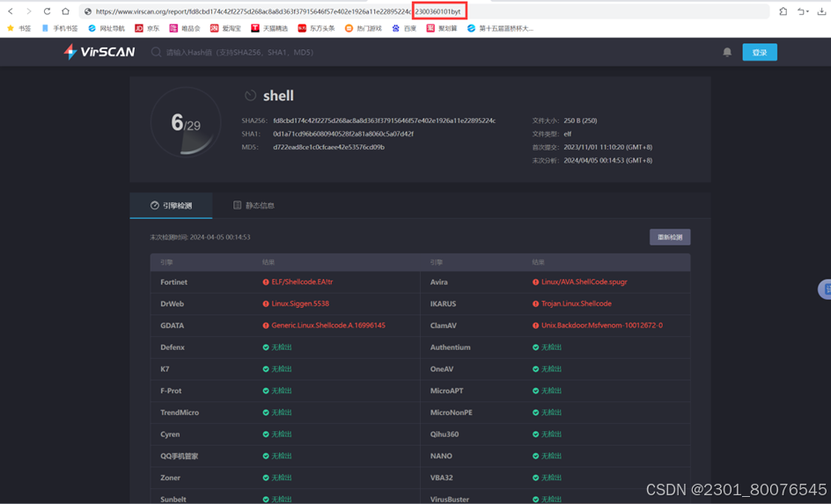Open the 手机书签 bookmark
This screenshot has width=831, height=504.
59,28
